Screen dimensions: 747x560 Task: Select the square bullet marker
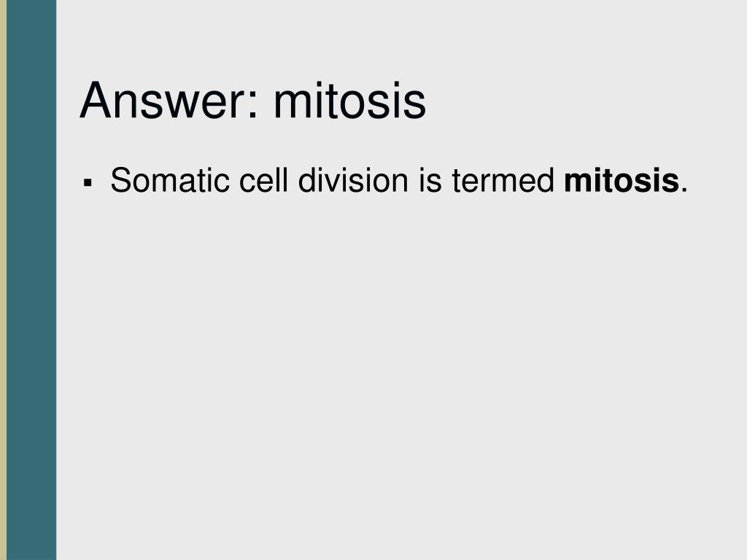pos(88,182)
